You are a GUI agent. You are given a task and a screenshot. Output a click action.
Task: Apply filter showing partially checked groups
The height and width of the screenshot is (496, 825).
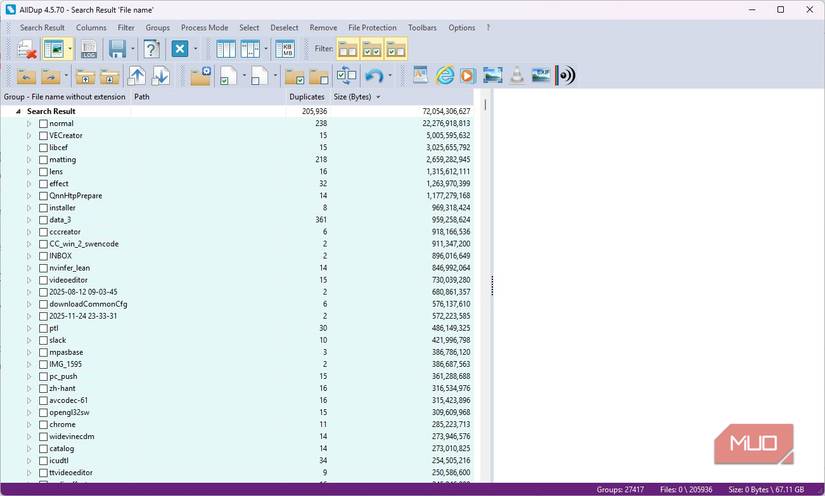tap(396, 49)
